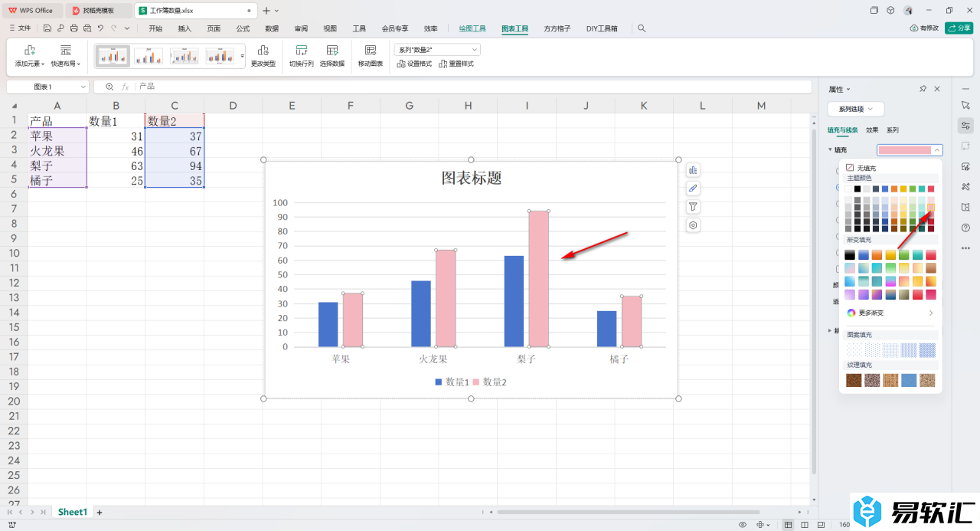Select the second chart style thumbnail
Screen dimensions: 980x531
click(149, 56)
